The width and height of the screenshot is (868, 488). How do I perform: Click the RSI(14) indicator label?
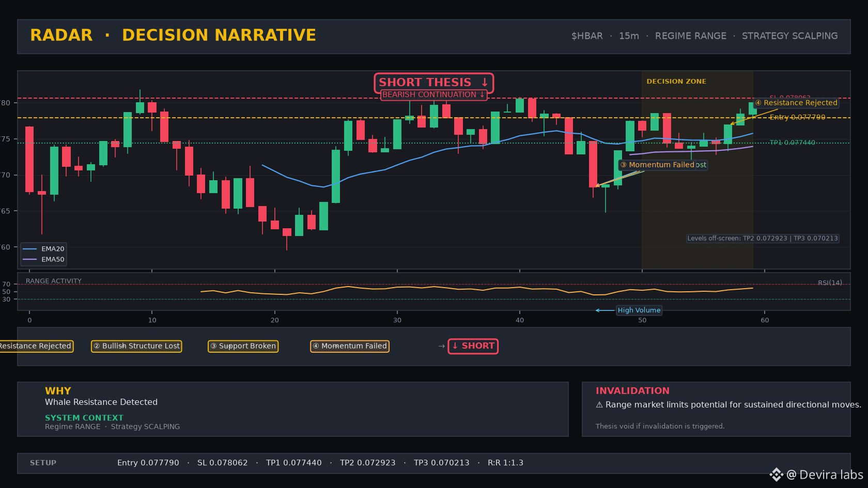[x=830, y=283]
